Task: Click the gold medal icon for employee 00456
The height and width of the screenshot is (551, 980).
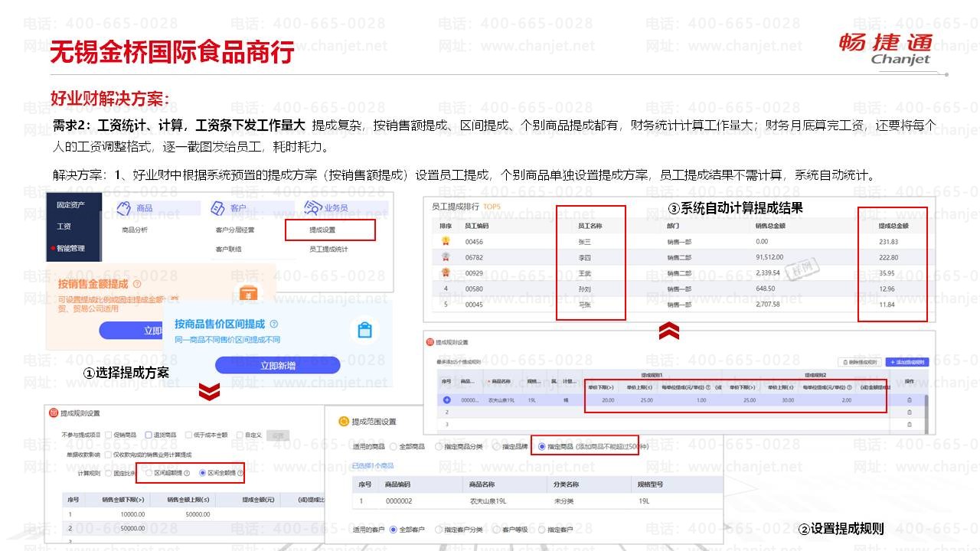Action: pos(445,241)
